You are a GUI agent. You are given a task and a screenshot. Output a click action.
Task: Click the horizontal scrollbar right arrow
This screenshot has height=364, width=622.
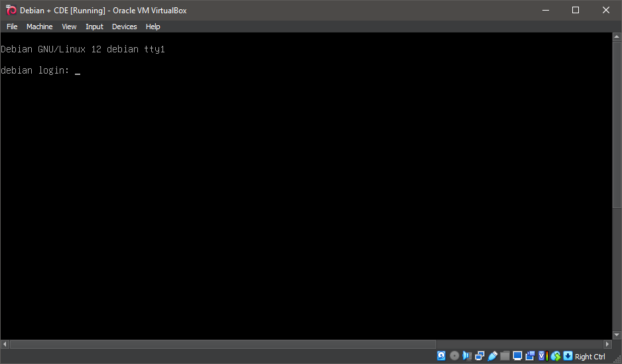[x=607, y=345]
